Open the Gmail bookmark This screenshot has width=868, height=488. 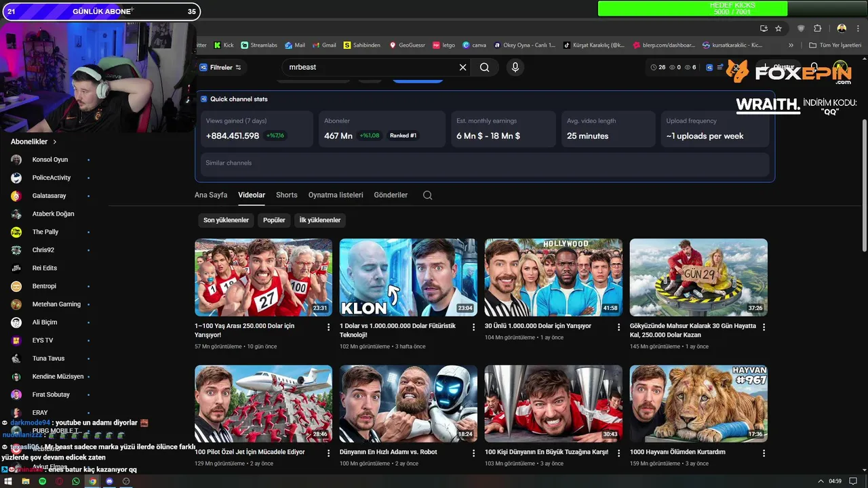click(323, 45)
